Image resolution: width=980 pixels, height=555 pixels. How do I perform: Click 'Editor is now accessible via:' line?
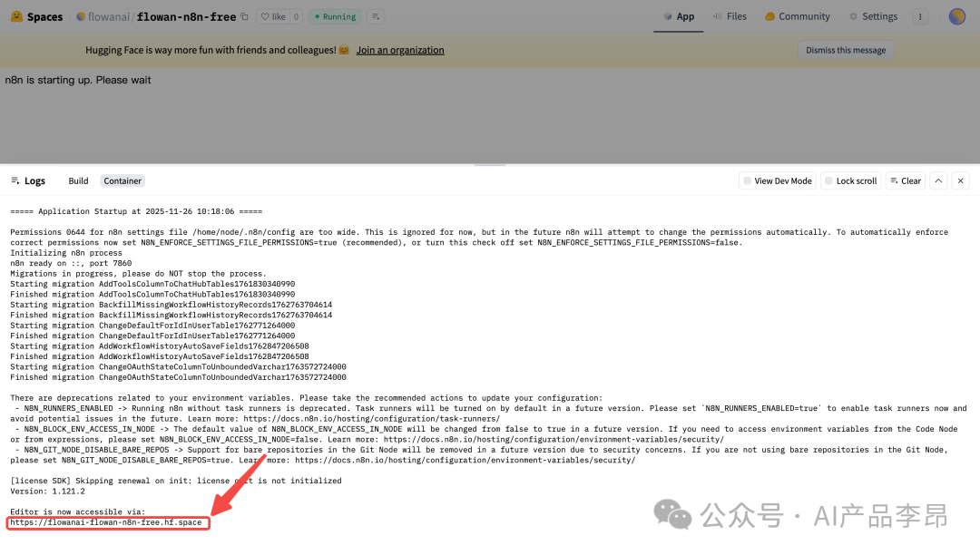(x=77, y=511)
